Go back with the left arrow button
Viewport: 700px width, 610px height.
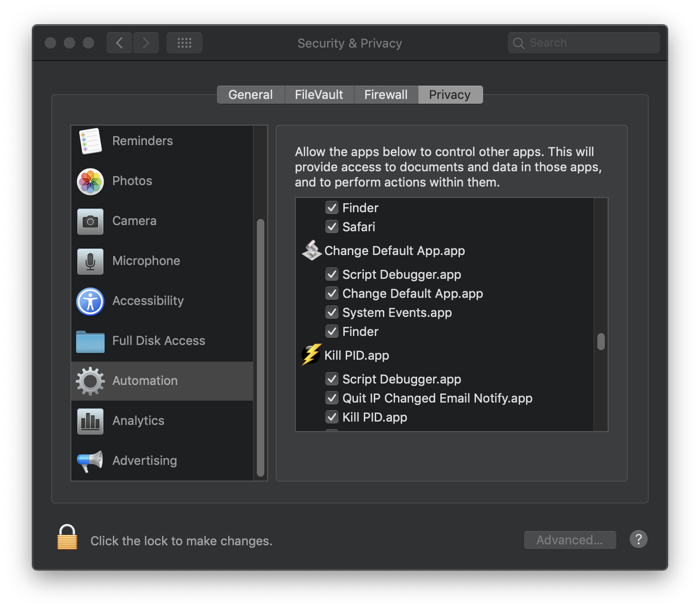[119, 43]
